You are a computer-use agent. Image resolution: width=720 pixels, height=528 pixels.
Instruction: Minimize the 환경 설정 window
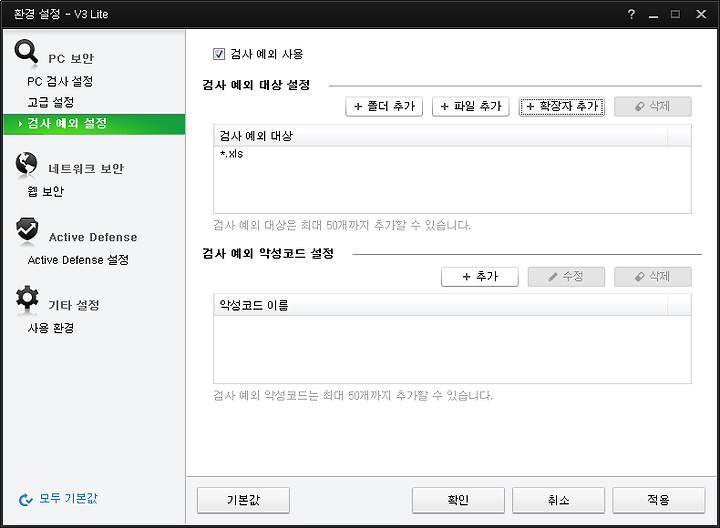pos(653,15)
